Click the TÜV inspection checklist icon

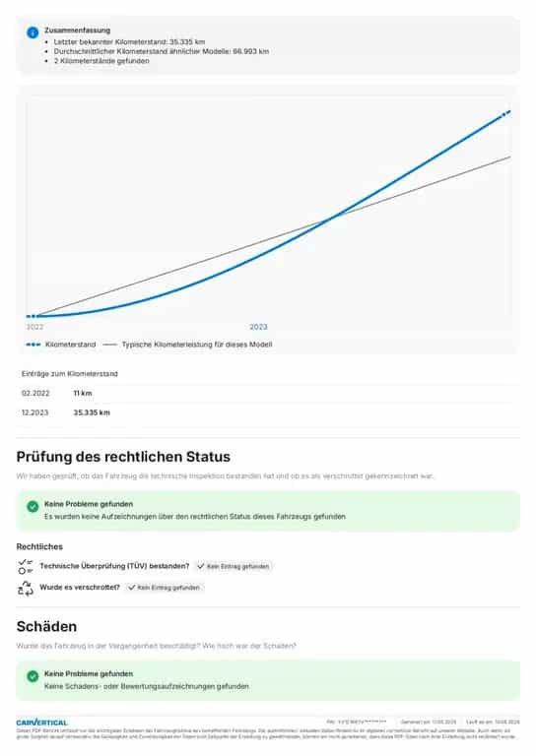click(x=25, y=567)
